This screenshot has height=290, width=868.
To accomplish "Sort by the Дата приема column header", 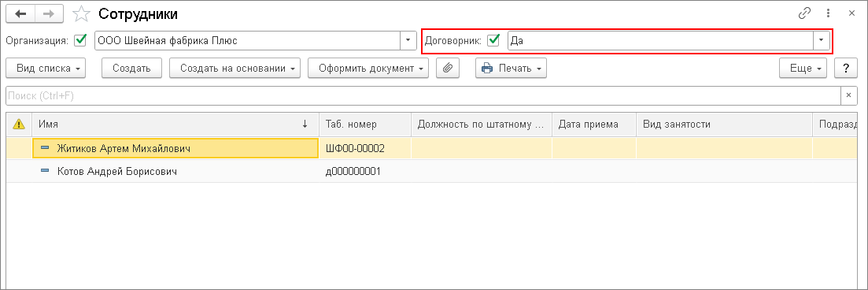I will click(594, 125).
